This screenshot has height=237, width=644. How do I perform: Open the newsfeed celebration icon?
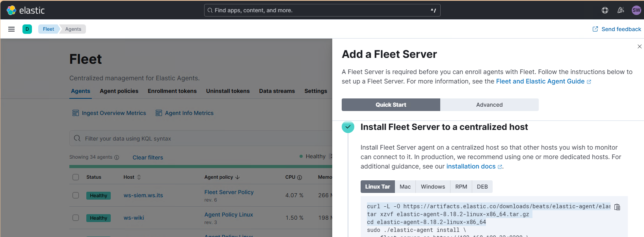[x=621, y=10]
